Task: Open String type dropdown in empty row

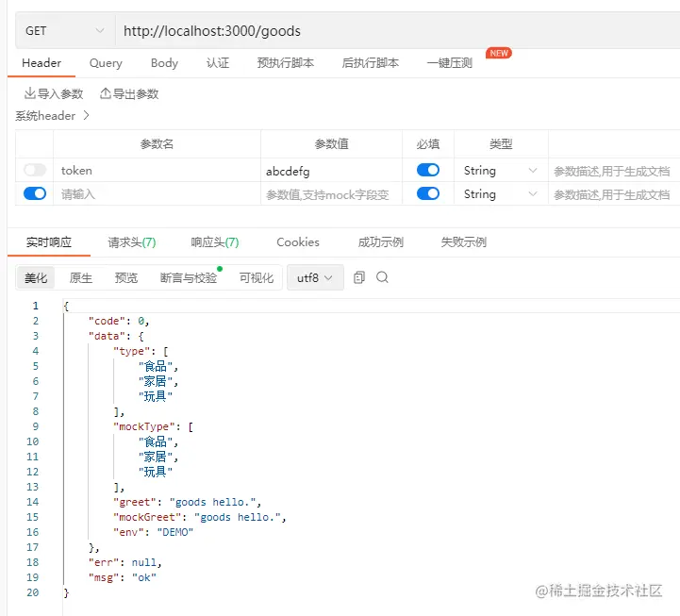Action: (501, 194)
